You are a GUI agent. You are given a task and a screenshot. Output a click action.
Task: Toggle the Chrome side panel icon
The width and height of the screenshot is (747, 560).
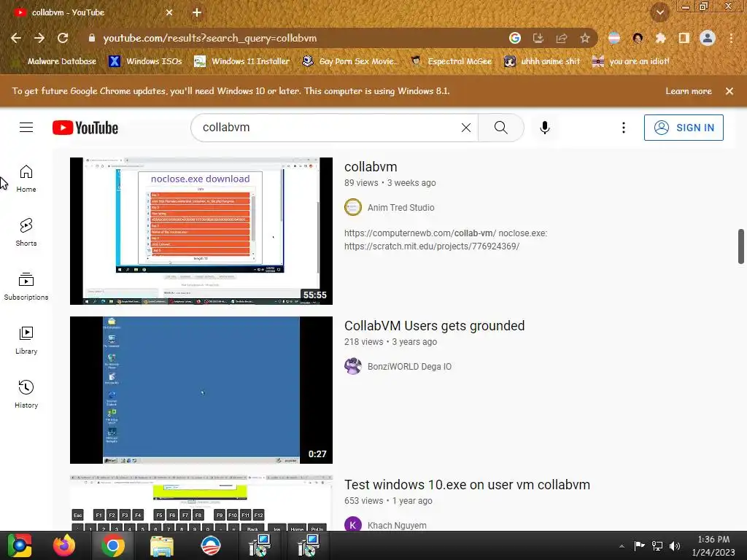pyautogui.click(x=684, y=38)
